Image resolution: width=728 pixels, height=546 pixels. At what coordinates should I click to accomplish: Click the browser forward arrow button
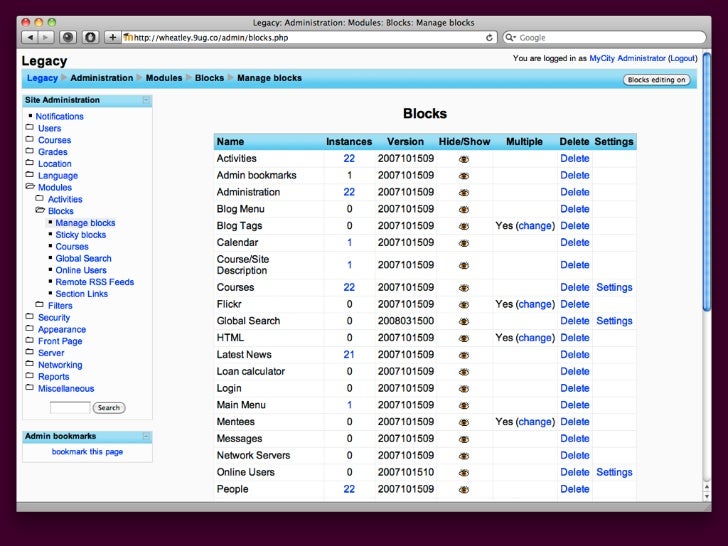pos(45,37)
